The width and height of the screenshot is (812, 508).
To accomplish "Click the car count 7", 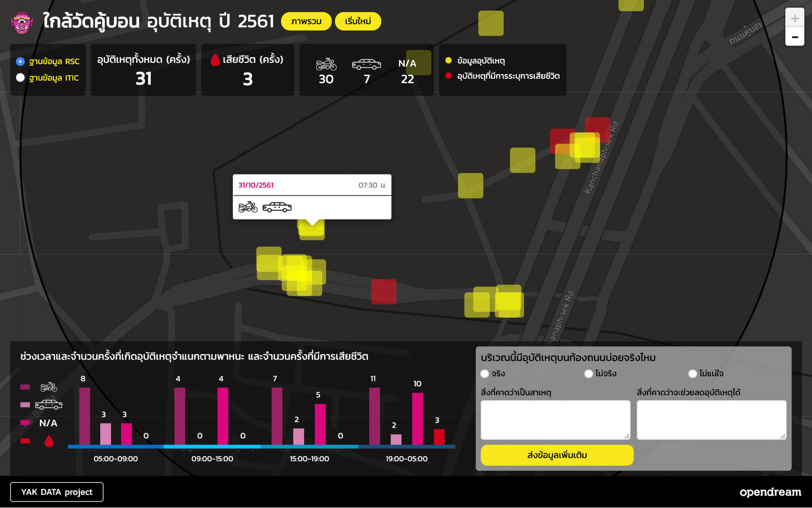I will (367, 79).
